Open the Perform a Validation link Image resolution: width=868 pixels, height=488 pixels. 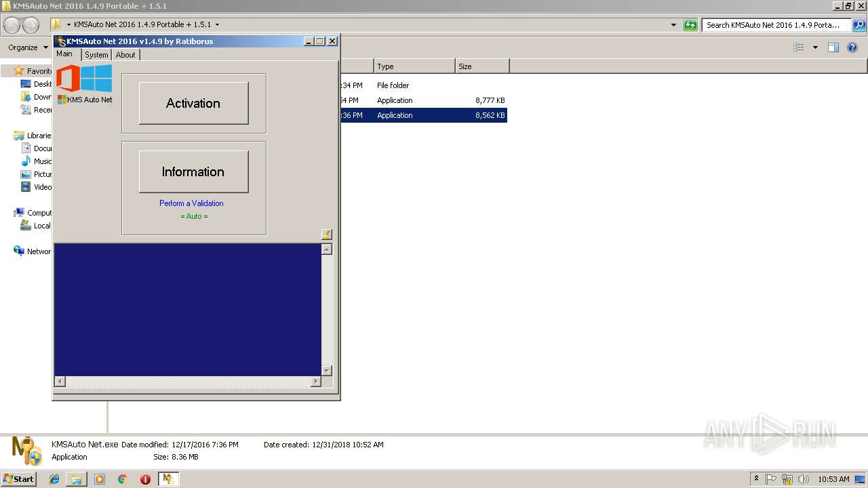191,203
